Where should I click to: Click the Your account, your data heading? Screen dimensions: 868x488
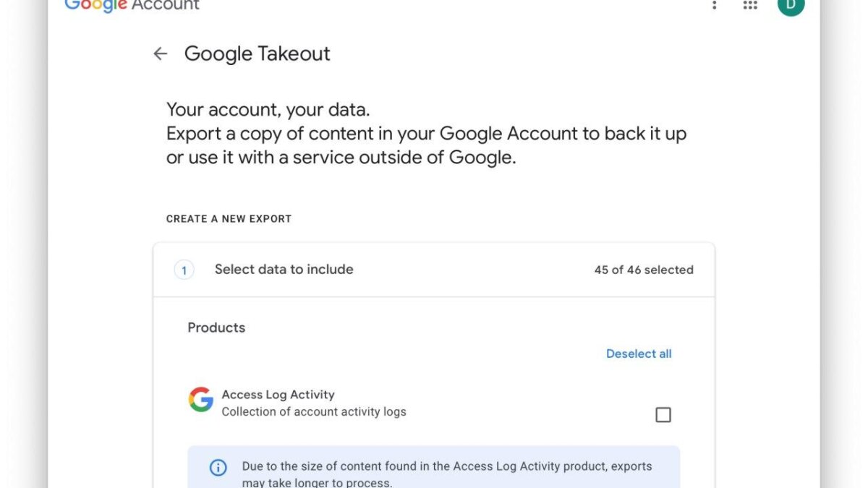pyautogui.click(x=268, y=110)
